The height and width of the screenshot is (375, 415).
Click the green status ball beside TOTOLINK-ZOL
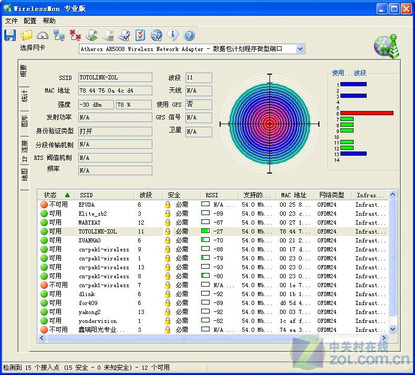tap(44, 231)
